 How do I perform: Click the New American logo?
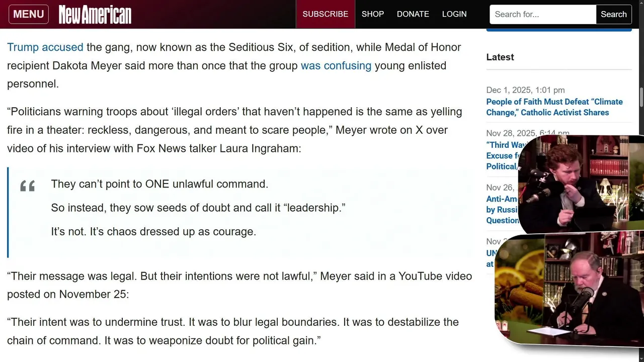pos(95,15)
